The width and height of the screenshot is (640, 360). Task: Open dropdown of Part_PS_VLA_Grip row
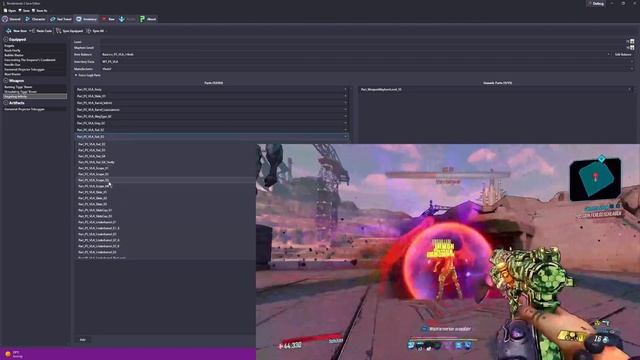pyautogui.click(x=345, y=123)
